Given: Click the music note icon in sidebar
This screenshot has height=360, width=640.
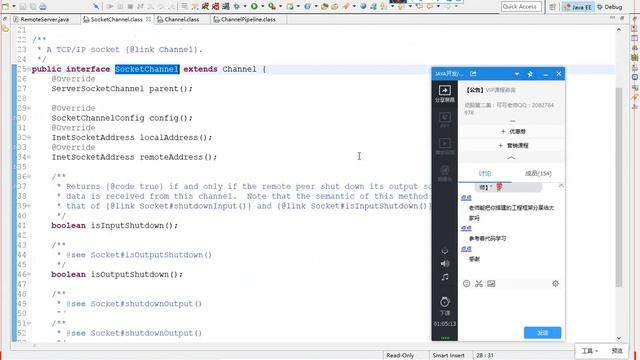Looking at the screenshot, I should (445, 277).
